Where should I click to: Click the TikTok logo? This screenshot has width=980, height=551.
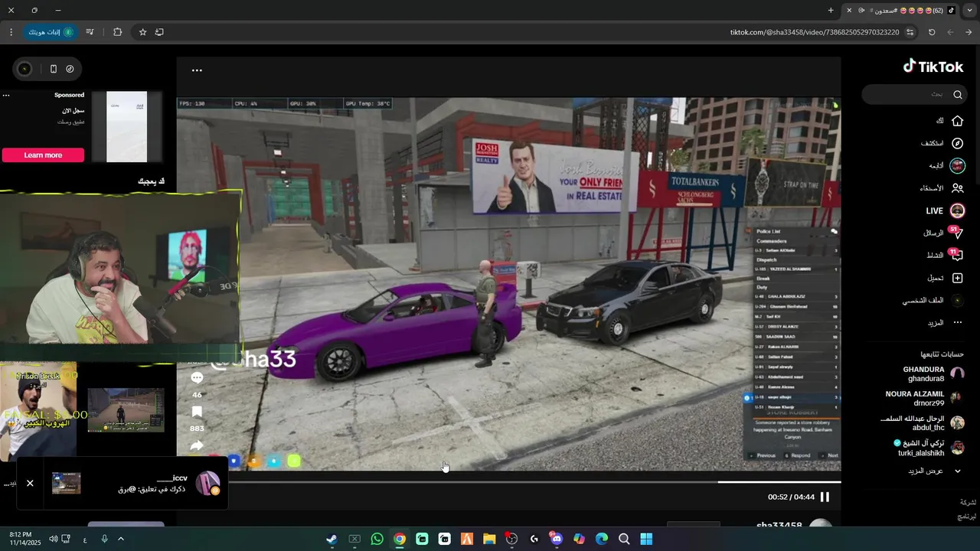pos(933,67)
